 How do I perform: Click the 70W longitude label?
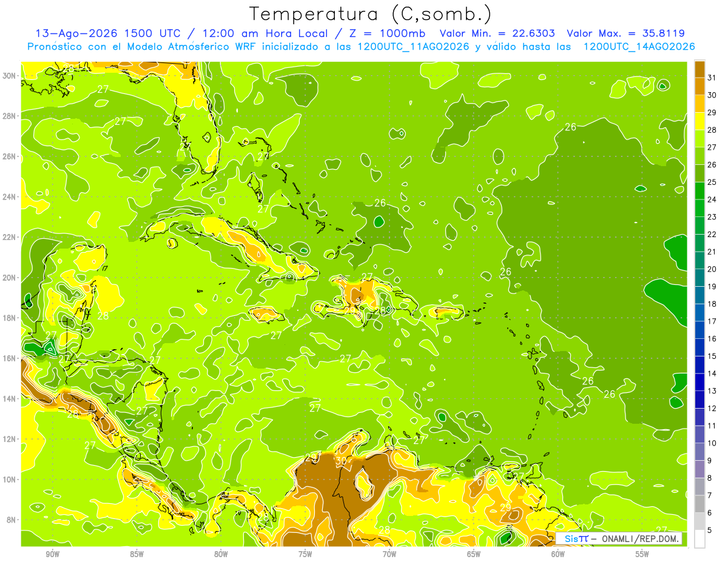coord(389,554)
